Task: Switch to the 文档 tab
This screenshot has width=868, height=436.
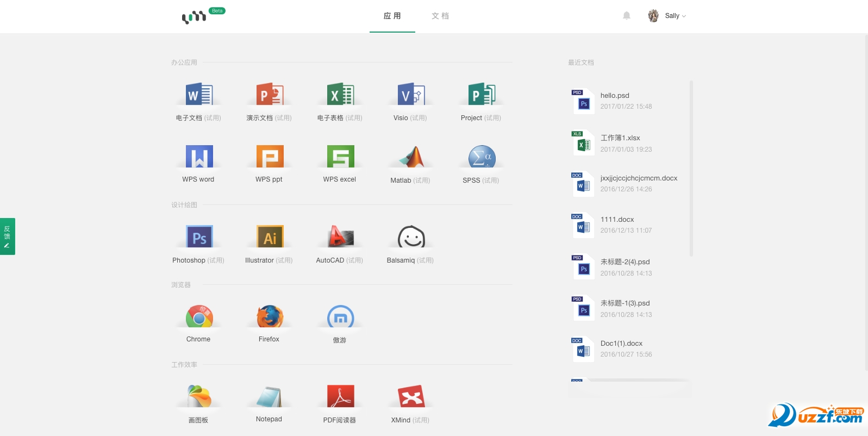Action: pyautogui.click(x=440, y=16)
